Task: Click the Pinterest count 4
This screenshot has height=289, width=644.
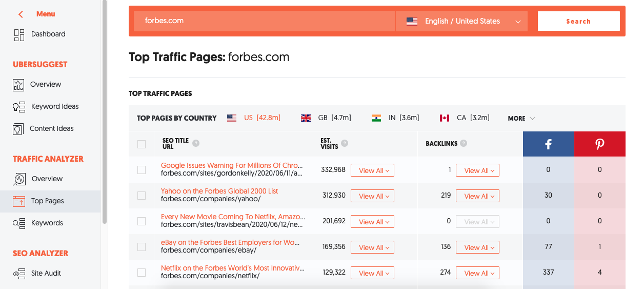Action: pos(600,273)
